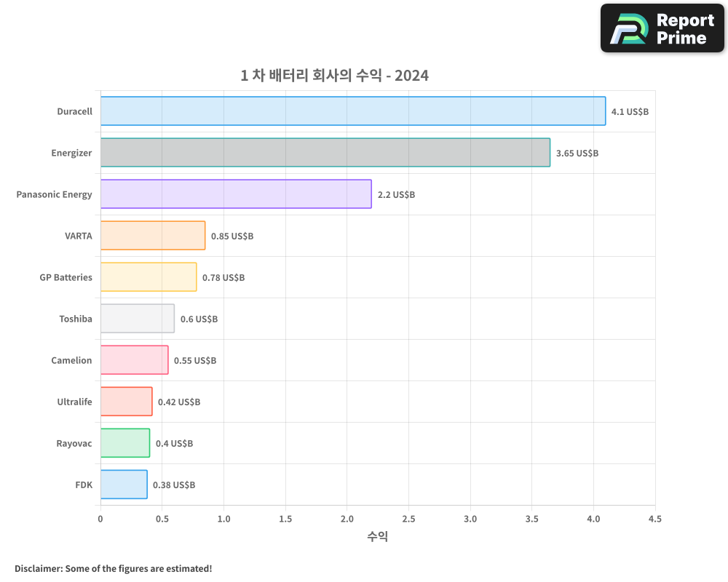
Task: Select the Energizer axis label
Action: pos(72,153)
